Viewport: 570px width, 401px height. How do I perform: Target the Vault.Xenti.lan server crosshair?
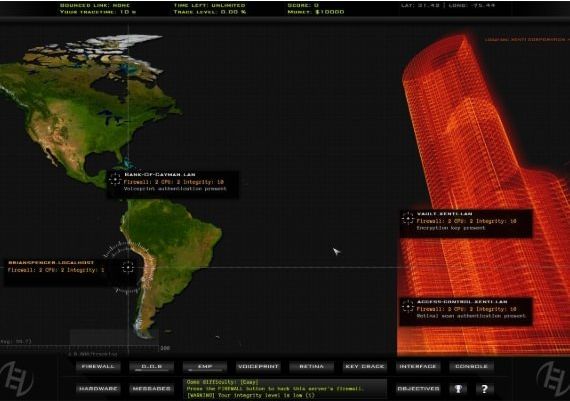point(408,218)
